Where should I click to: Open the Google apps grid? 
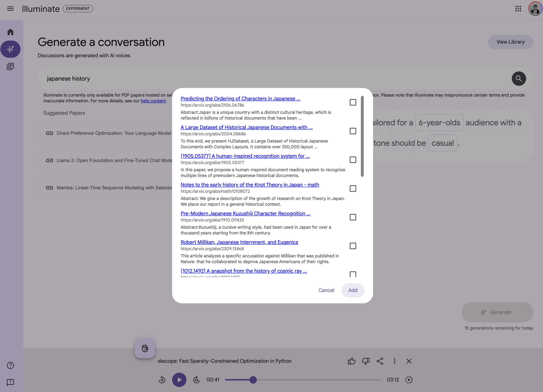518,9
